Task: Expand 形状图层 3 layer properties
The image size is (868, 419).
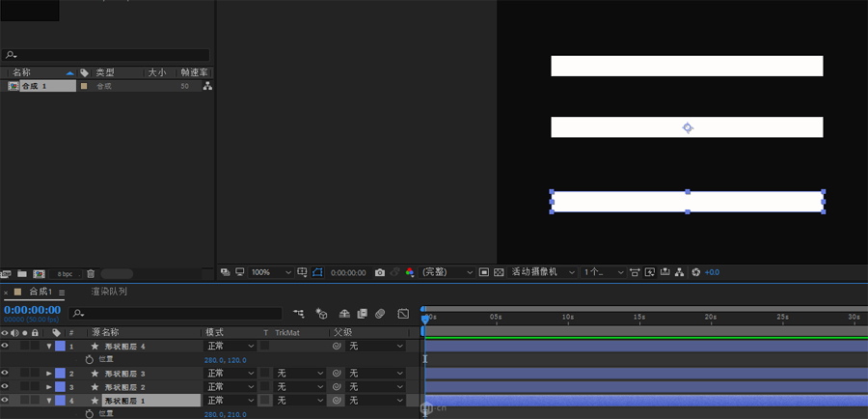Action: [x=49, y=374]
